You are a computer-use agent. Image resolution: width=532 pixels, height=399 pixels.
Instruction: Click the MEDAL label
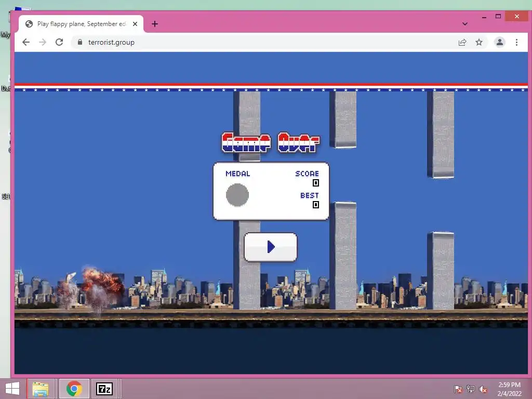238,174
